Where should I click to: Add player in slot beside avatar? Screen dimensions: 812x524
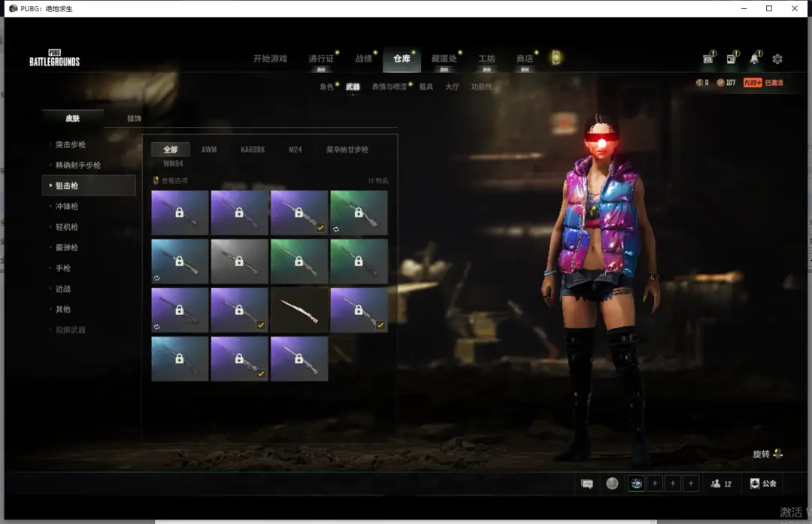pyautogui.click(x=655, y=483)
